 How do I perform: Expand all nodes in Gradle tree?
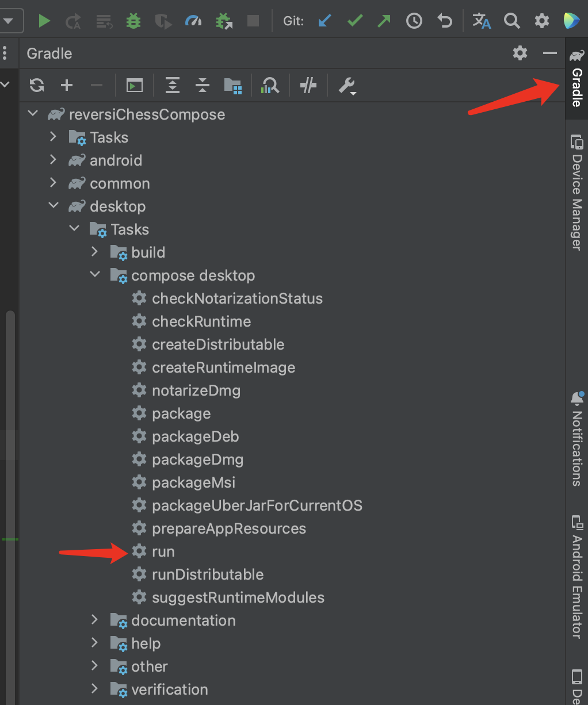click(x=173, y=86)
